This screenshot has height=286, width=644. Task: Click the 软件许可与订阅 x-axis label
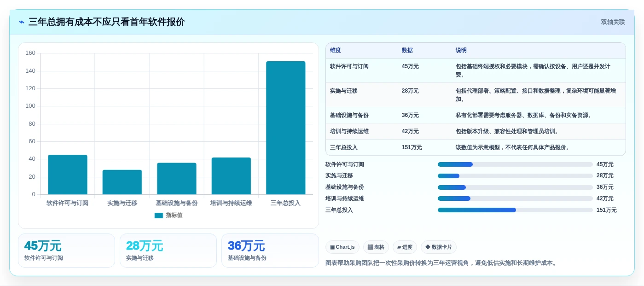68,203
